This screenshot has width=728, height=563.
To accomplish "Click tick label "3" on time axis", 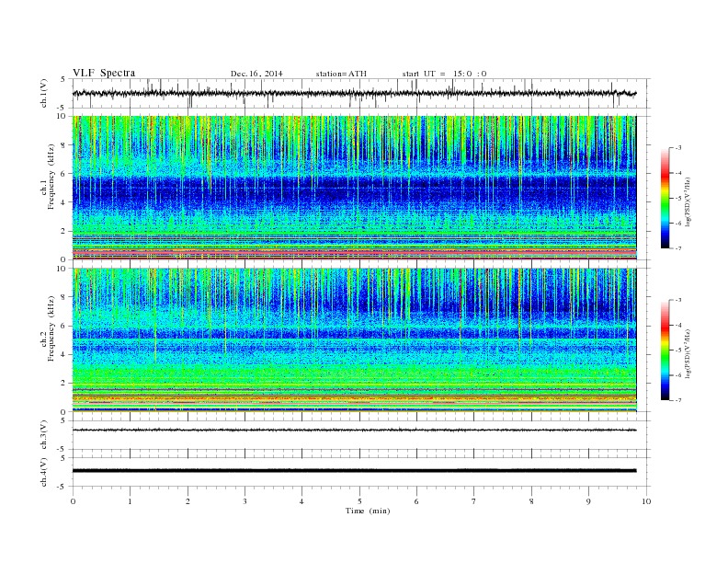I will point(245,501).
